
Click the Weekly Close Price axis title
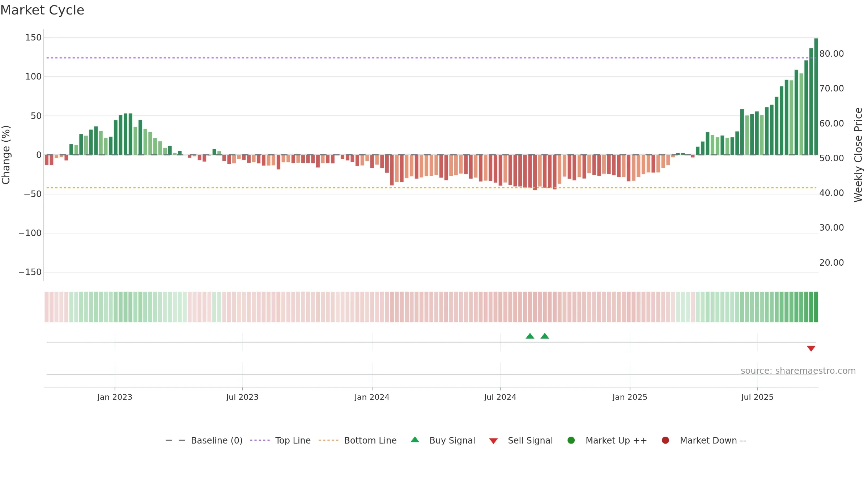[x=858, y=155]
